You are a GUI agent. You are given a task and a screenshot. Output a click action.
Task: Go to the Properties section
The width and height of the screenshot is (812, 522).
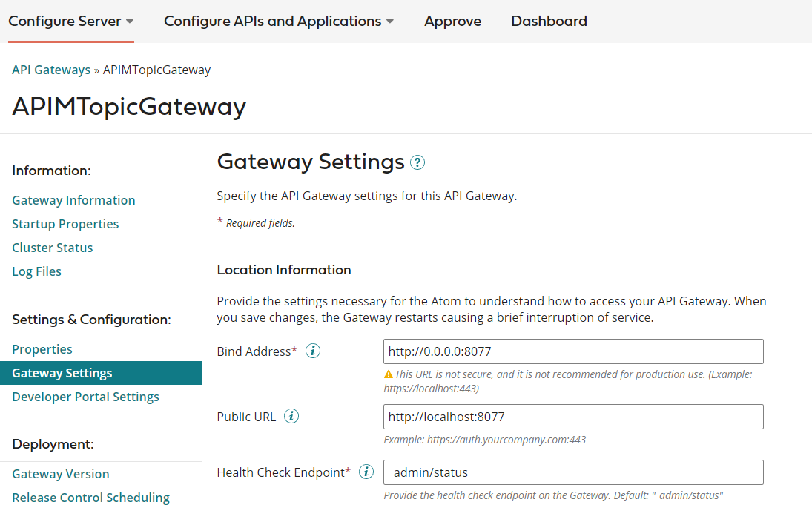[x=42, y=348]
